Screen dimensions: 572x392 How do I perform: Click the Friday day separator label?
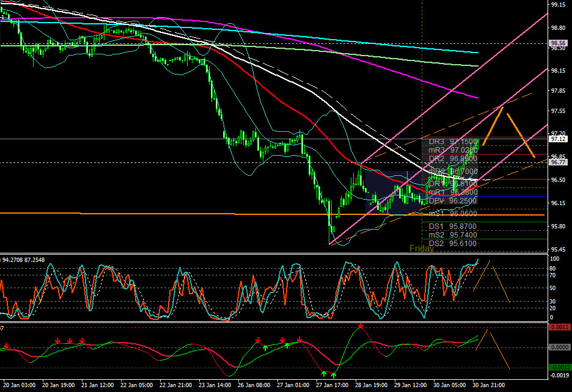(421, 249)
